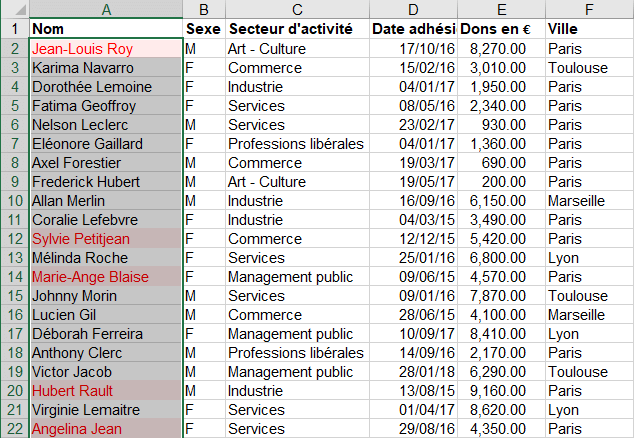Select column A header
Image resolution: width=634 pixels, height=438 pixels.
(x=105, y=9)
